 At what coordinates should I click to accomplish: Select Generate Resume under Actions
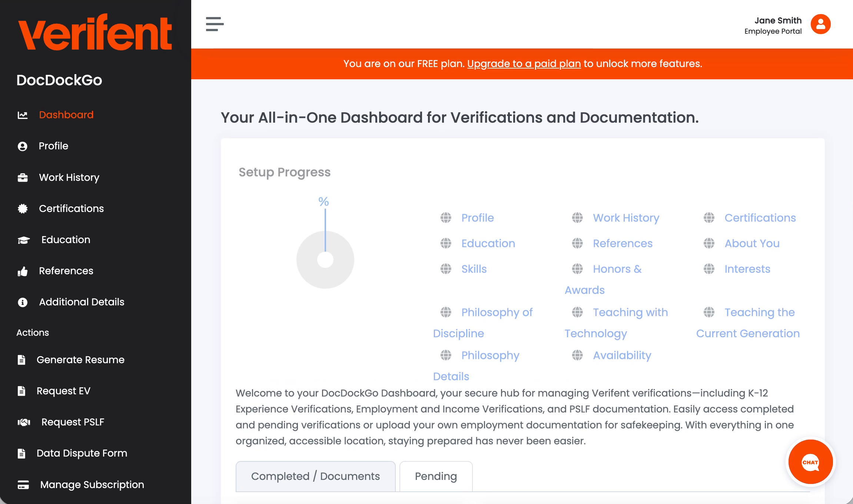point(80,360)
